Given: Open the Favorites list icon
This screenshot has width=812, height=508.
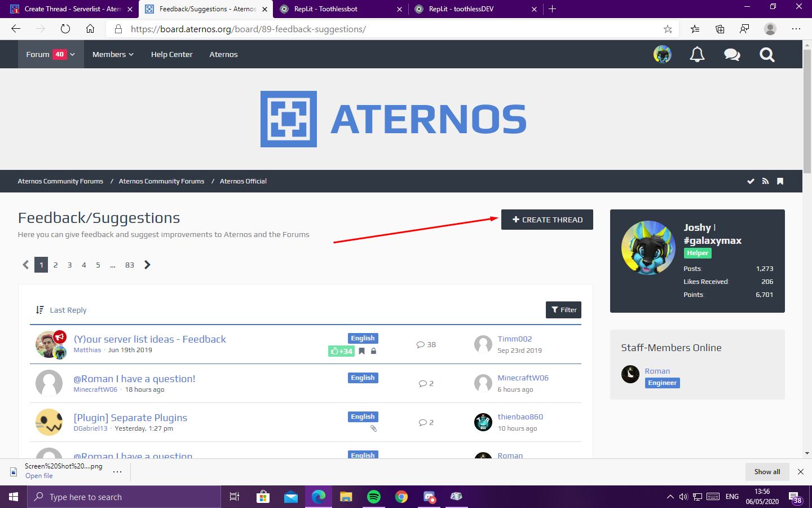Looking at the screenshot, I should coord(695,29).
